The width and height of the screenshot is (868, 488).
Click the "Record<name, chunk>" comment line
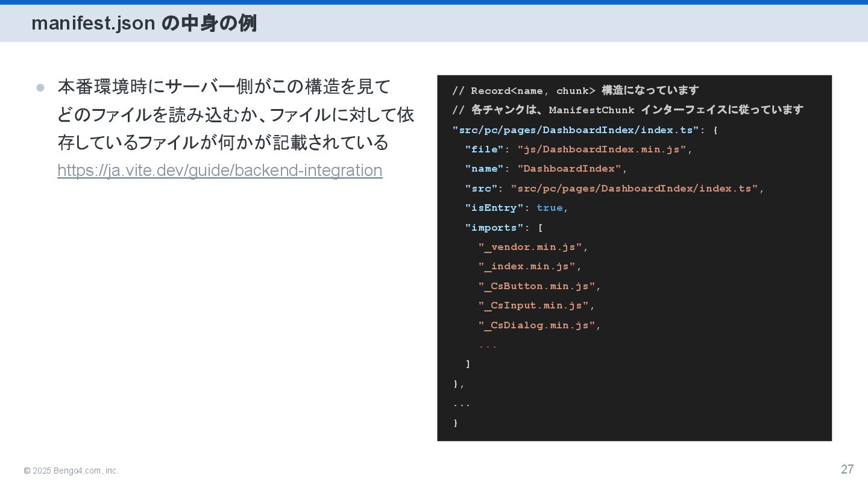(x=575, y=90)
